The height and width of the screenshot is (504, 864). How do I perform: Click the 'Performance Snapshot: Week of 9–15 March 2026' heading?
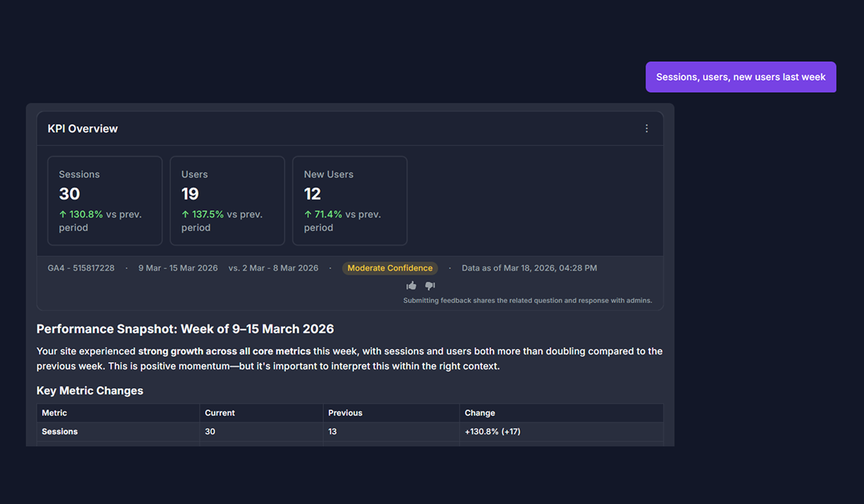185,329
